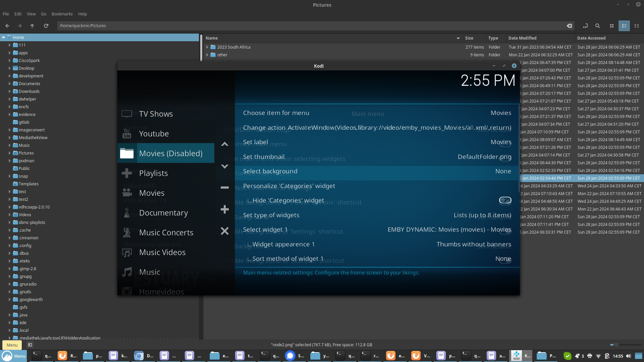Expand the 2023 South Africa folder
This screenshot has width=644, height=362.
point(207,47)
